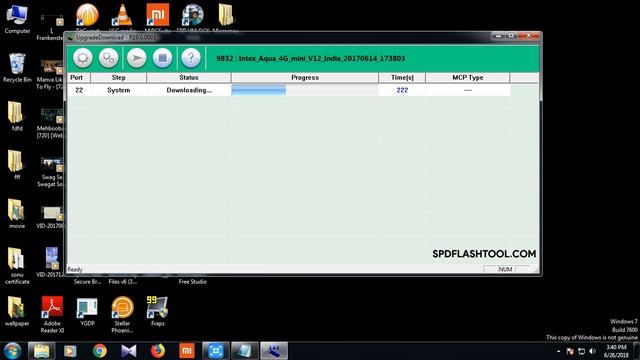
Task: Open the fdfd folder on desktop
Action: (x=17, y=116)
